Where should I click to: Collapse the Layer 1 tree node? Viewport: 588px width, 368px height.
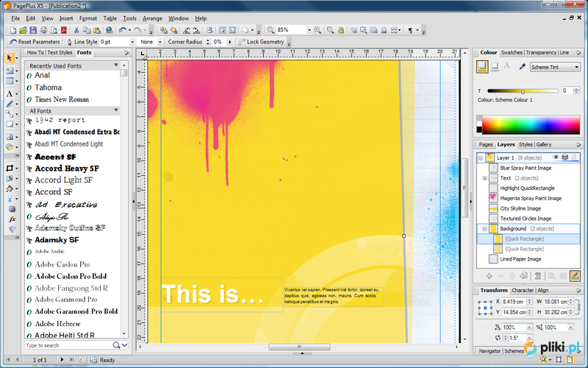(481, 158)
